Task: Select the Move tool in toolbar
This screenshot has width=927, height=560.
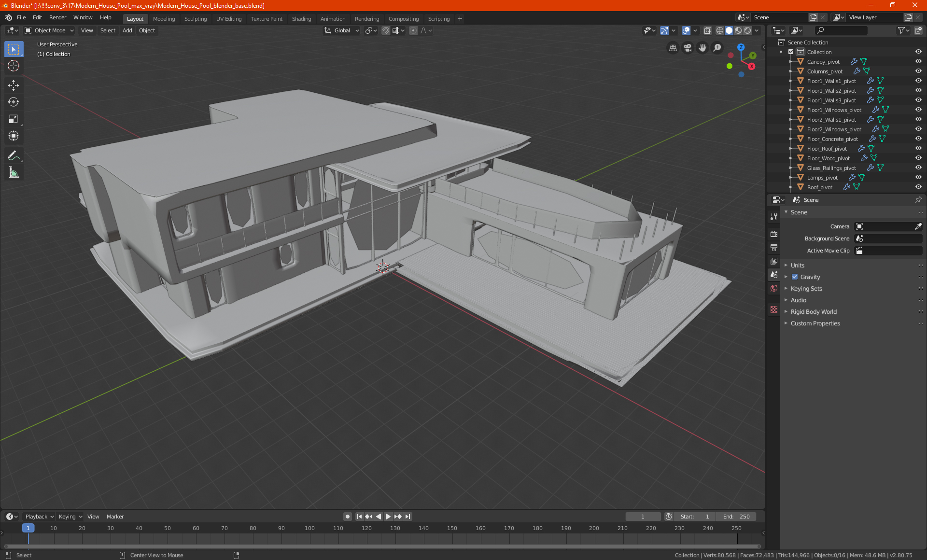Action: click(x=14, y=85)
